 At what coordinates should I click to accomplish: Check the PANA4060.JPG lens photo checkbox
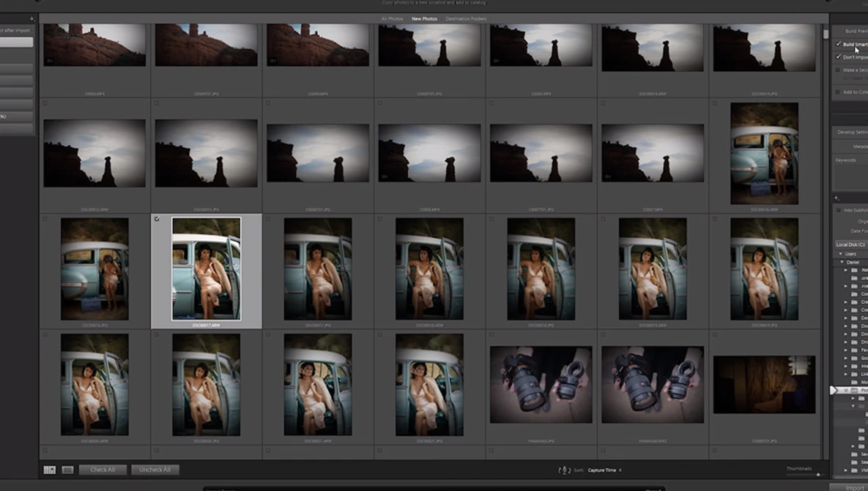(x=491, y=335)
